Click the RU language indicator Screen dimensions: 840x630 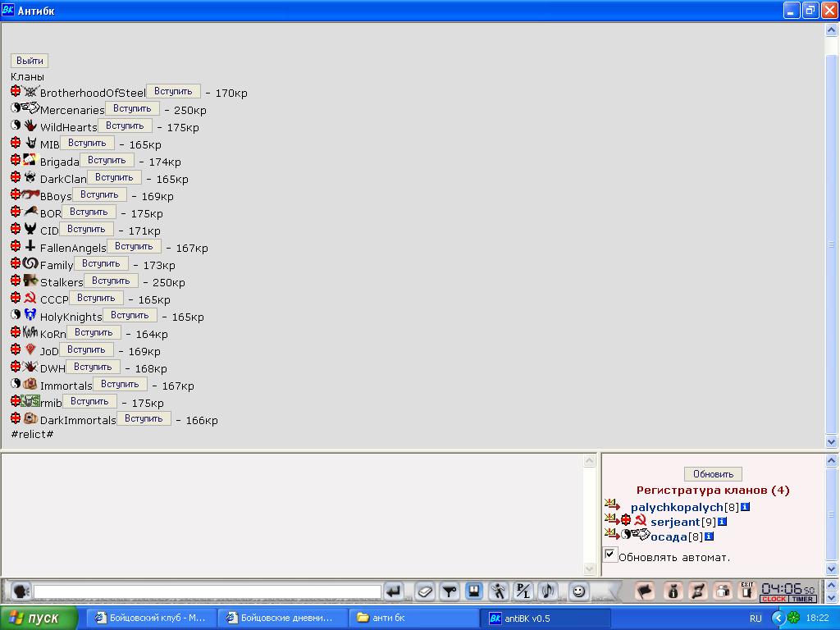pyautogui.click(x=756, y=619)
